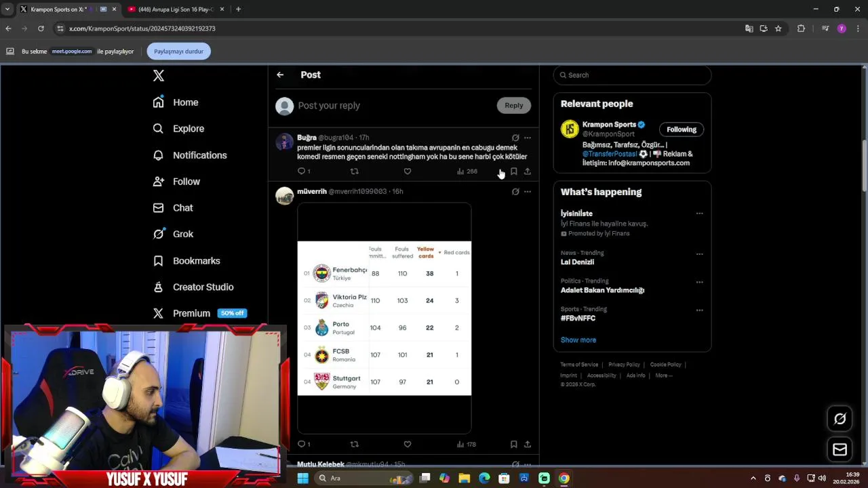
Task: Repost Buğra's comment
Action: click(354, 171)
